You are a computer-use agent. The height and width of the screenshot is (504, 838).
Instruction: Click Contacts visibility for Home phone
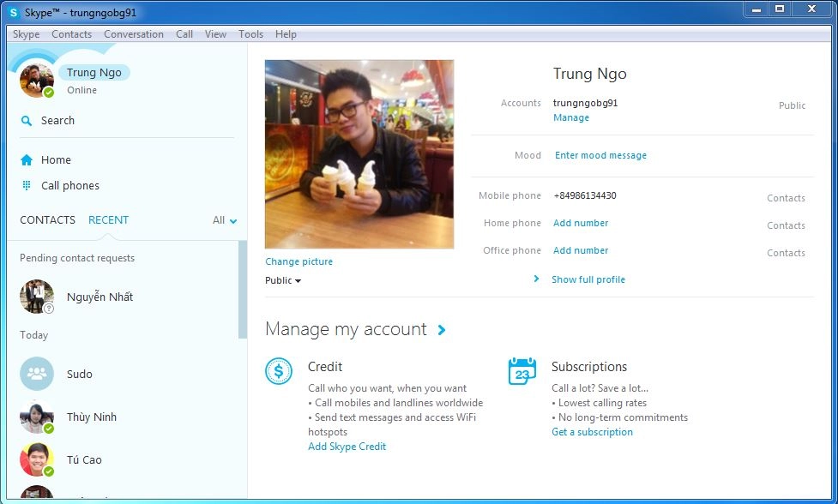(786, 225)
